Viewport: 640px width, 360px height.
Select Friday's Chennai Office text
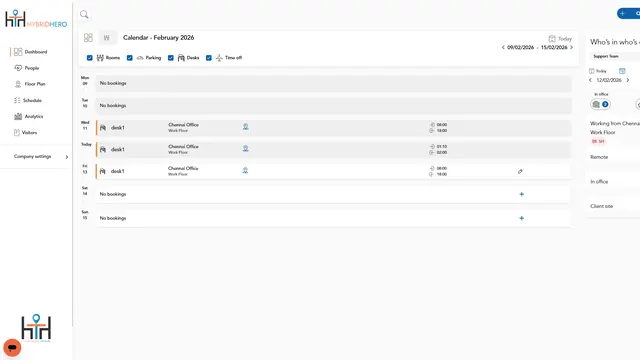pyautogui.click(x=183, y=168)
